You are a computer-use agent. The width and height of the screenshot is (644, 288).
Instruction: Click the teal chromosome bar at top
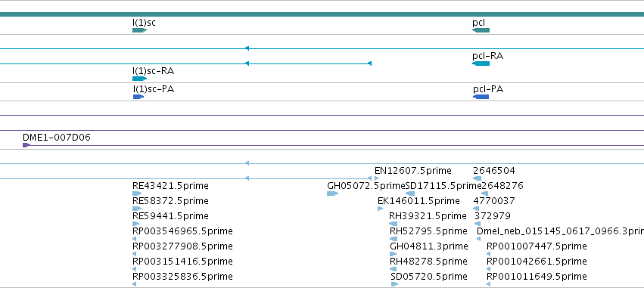pyautogui.click(x=322, y=14)
